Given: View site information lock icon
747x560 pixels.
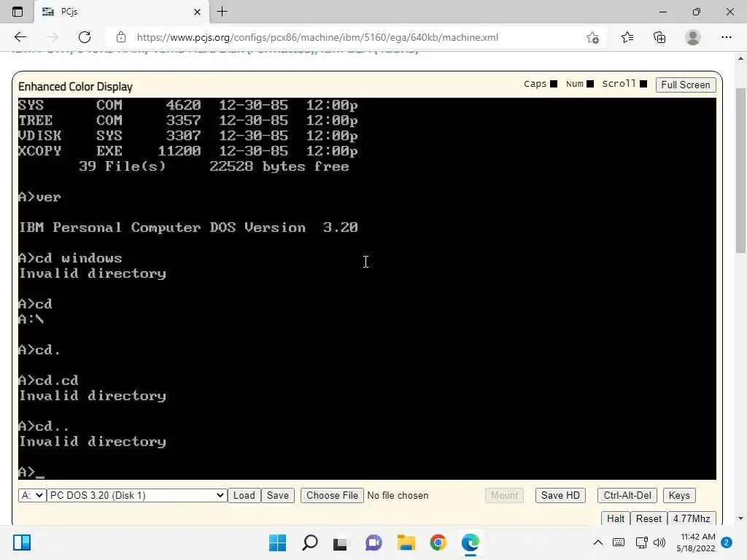Looking at the screenshot, I should click(121, 37).
